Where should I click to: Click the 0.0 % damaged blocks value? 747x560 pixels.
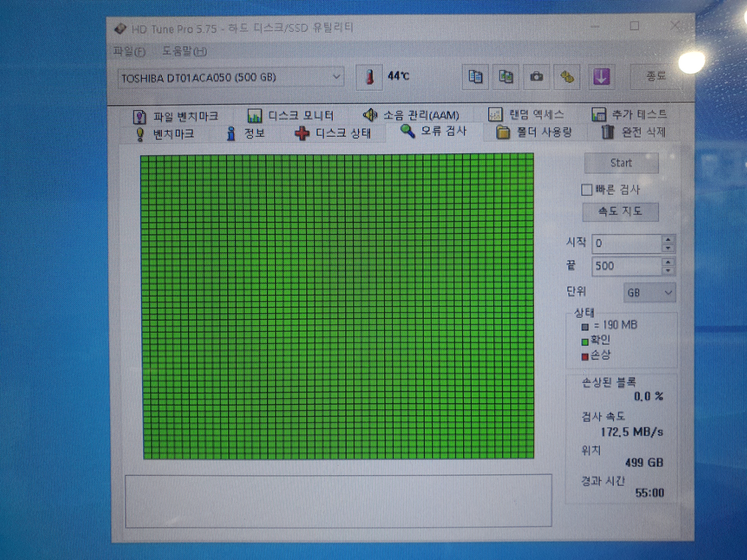point(648,396)
